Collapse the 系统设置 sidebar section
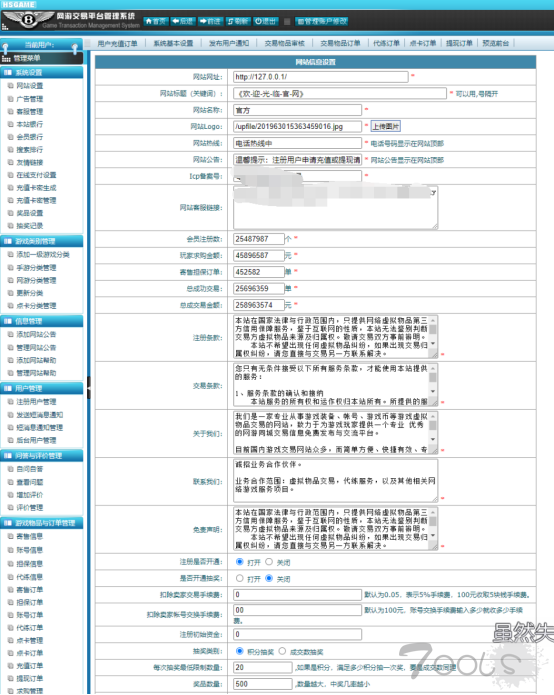554x695 pixels. coord(42,72)
